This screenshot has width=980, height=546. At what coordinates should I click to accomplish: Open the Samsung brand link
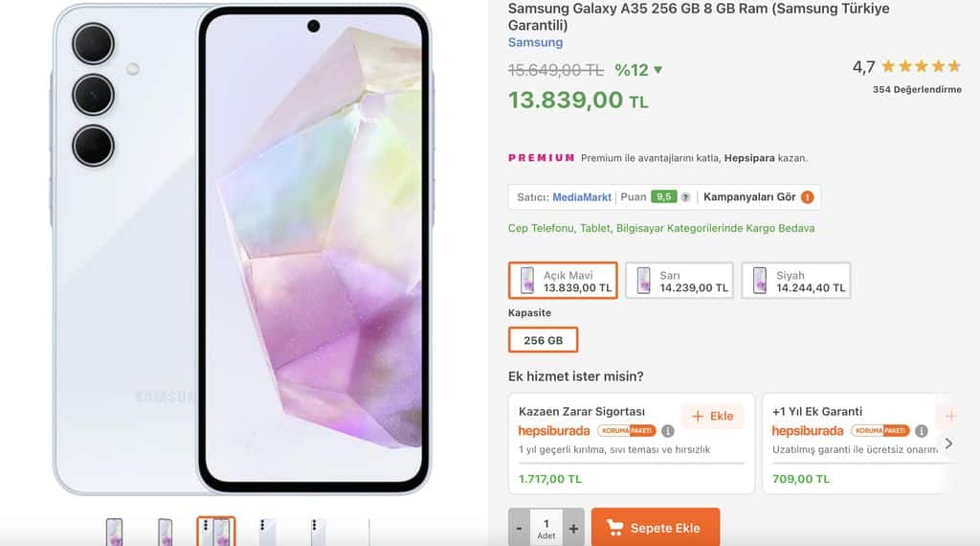click(535, 42)
